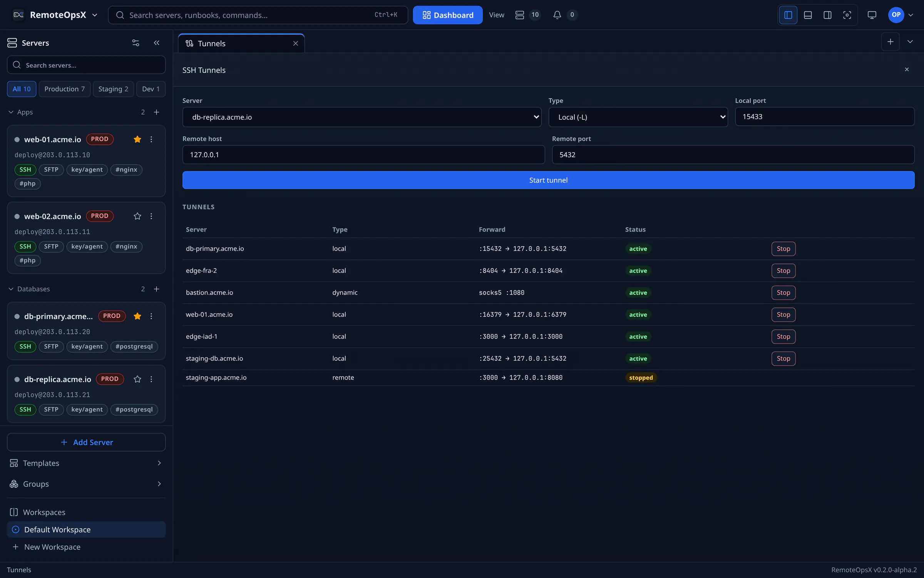Viewport: 924px width, 578px height.
Task: Collapse the Servers sidebar
Action: click(x=156, y=43)
